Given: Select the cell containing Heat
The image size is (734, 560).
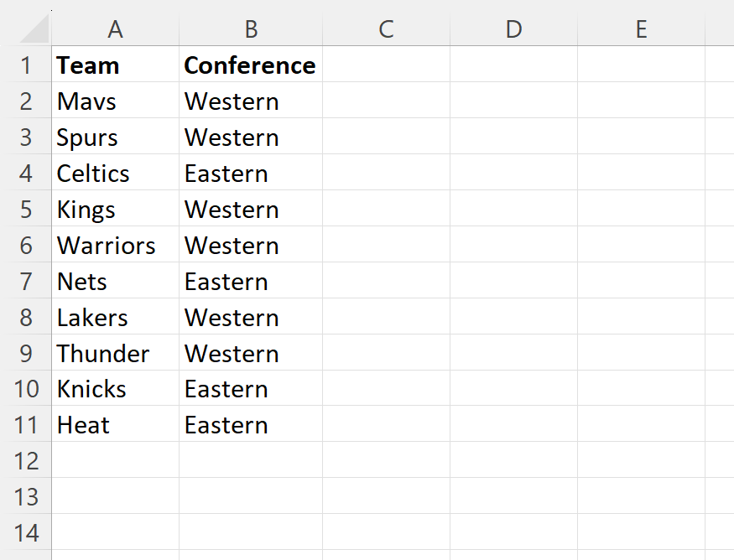Looking at the screenshot, I should 115,425.
